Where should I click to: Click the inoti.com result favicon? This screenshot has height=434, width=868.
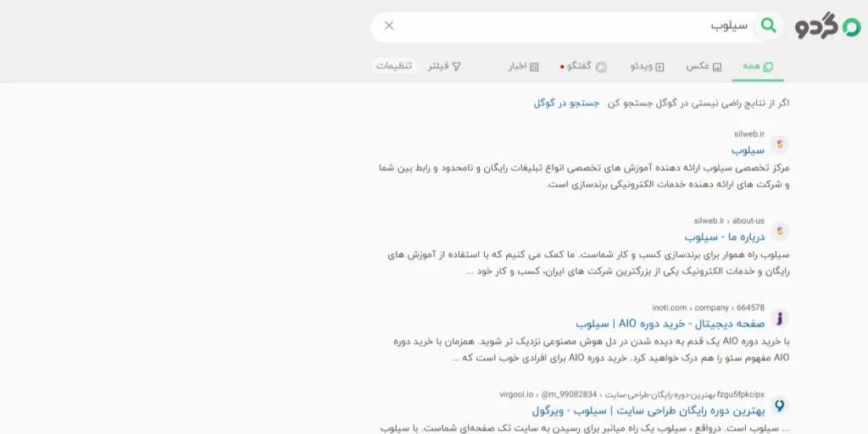coord(780,319)
